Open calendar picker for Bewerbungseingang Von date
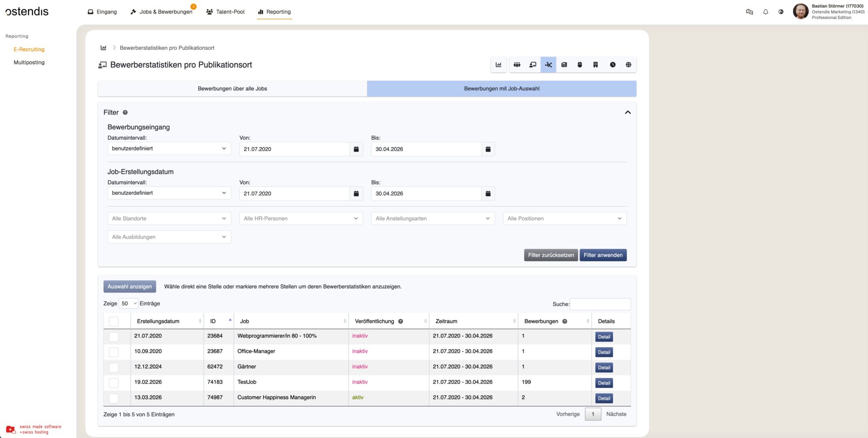This screenshot has height=438, width=868. [356, 149]
